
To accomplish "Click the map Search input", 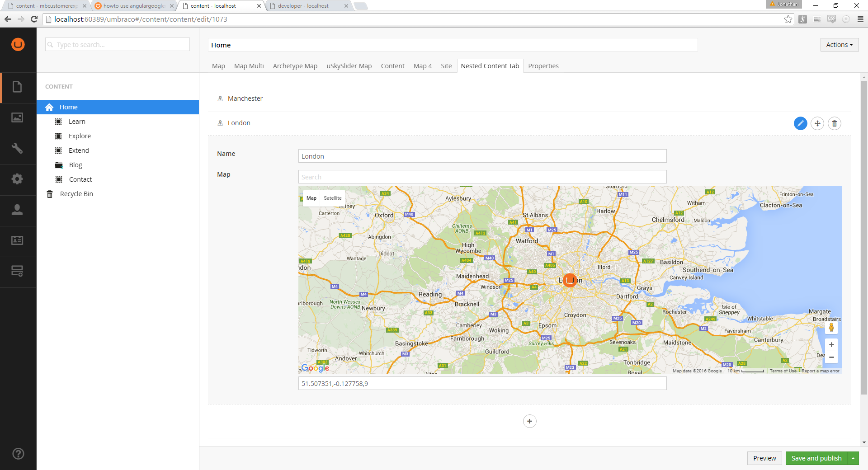I will (482, 177).
